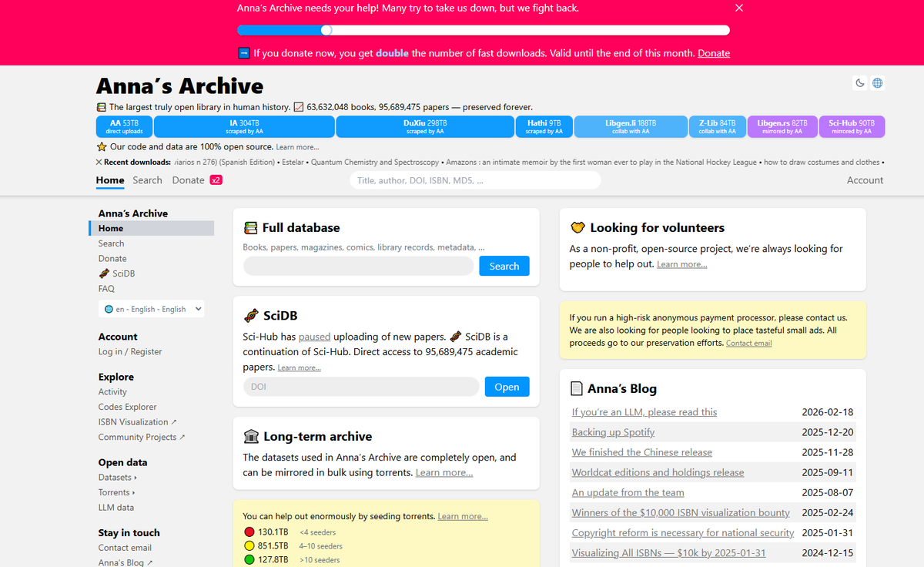Open language selector globe icon
This screenshot has height=567, width=924.
coord(877,82)
